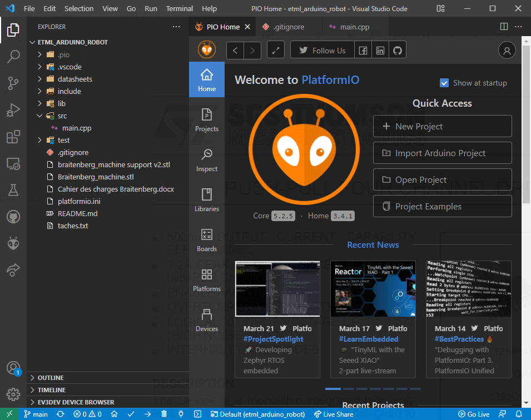Viewport: 531px width, 420px height.
Task: Open the Projects page in PIO sidebar
Action: [207, 120]
